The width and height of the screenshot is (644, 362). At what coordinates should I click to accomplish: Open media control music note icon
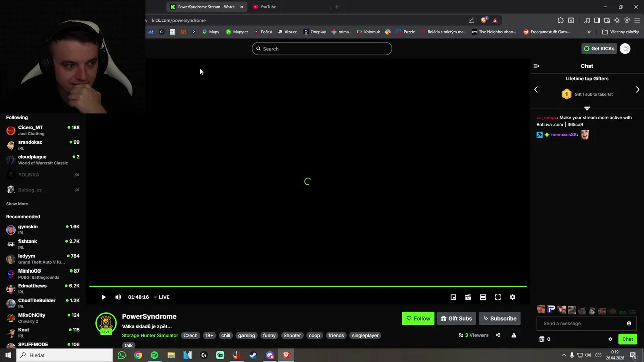(587, 20)
